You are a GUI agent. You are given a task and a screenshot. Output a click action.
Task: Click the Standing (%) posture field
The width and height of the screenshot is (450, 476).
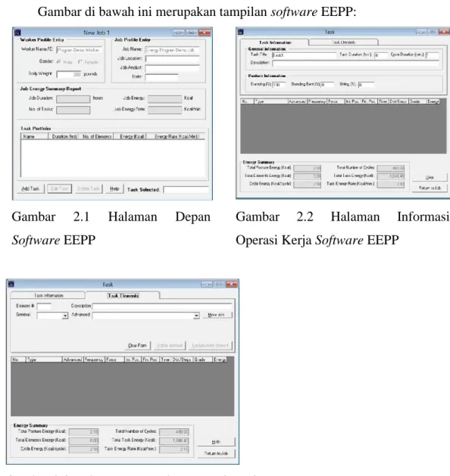click(x=279, y=85)
